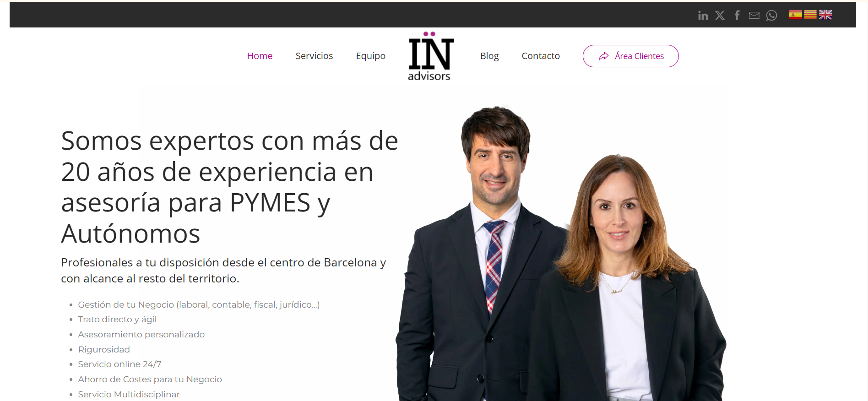Go to the Contacto page
Viewport: 868px width, 401px height.
541,56
